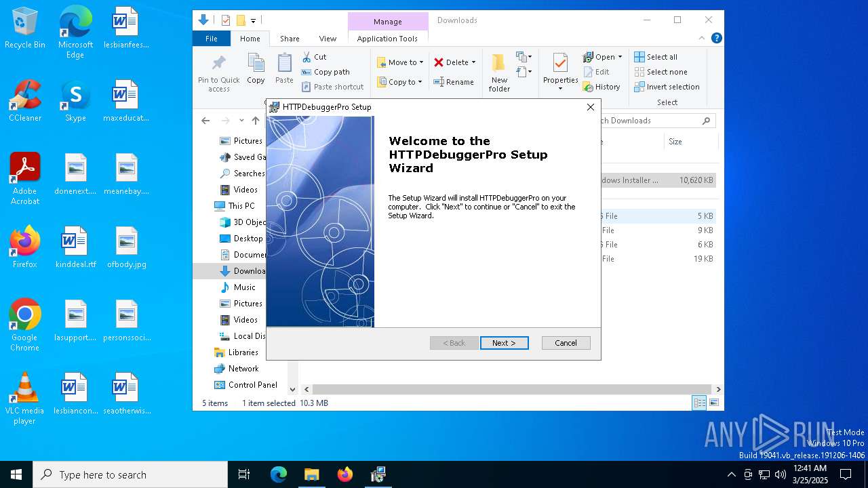Open the Properties ribbon button

[x=560, y=73]
